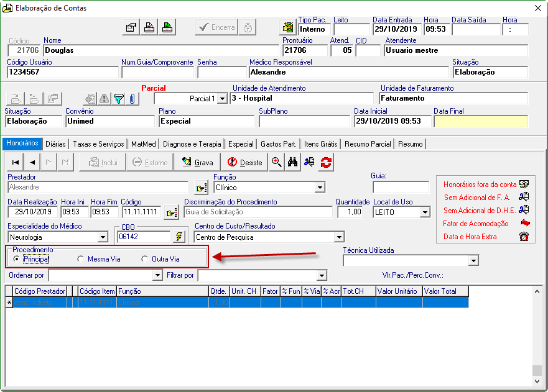Open the Diagnose e Terapia tab
Image resolution: width=548 pixels, height=392 pixels.
pos(192,144)
